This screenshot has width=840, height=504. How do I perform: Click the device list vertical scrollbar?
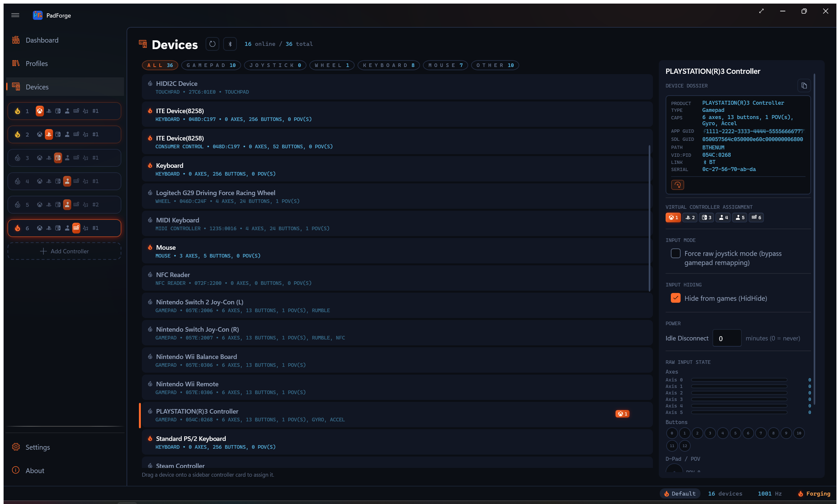(x=649, y=218)
